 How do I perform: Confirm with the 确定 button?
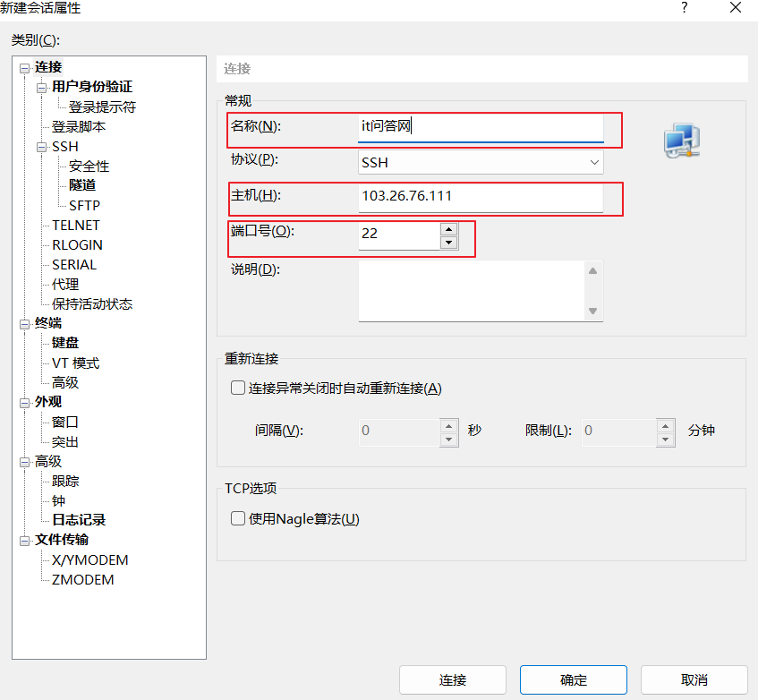(x=573, y=680)
